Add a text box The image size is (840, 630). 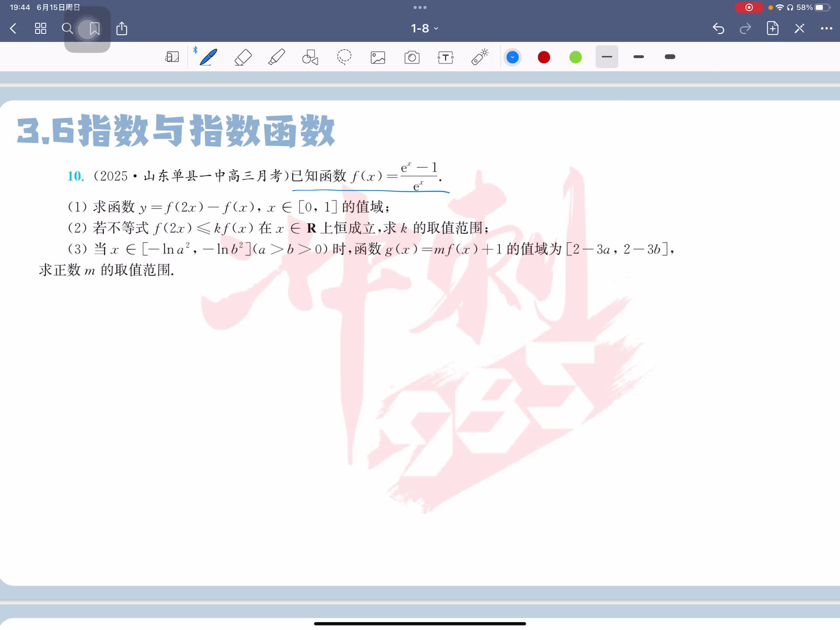tap(445, 57)
